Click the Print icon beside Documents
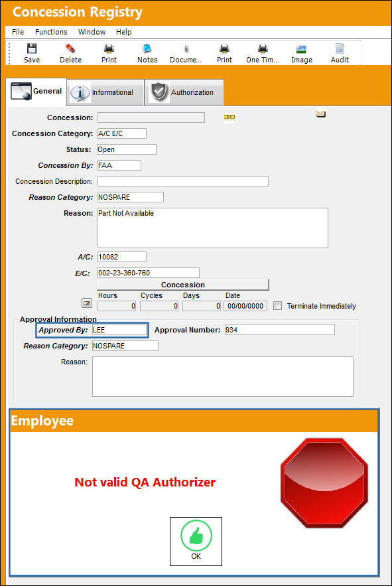392x586 pixels. tap(224, 48)
